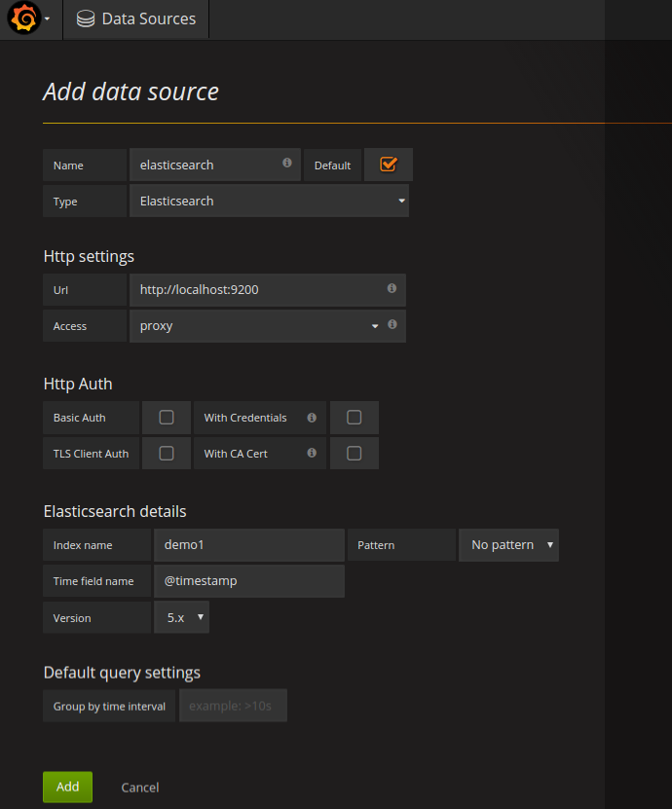Click the With CA Cert label
Viewport: 672px width, 809px height.
[236, 454]
